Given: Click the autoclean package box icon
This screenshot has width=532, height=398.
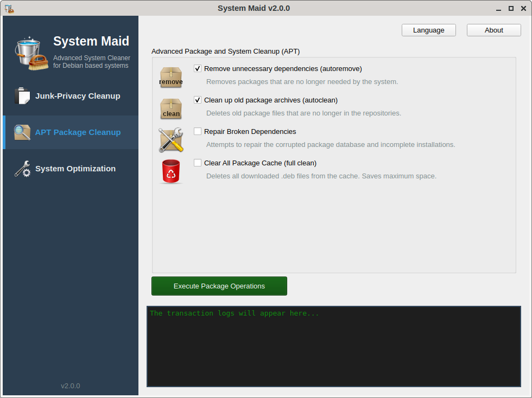Looking at the screenshot, I should coord(171,108).
